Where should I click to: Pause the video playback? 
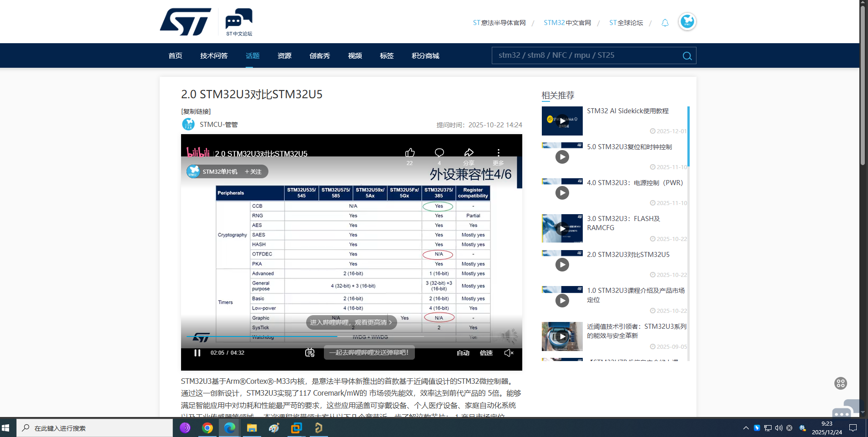click(x=197, y=353)
